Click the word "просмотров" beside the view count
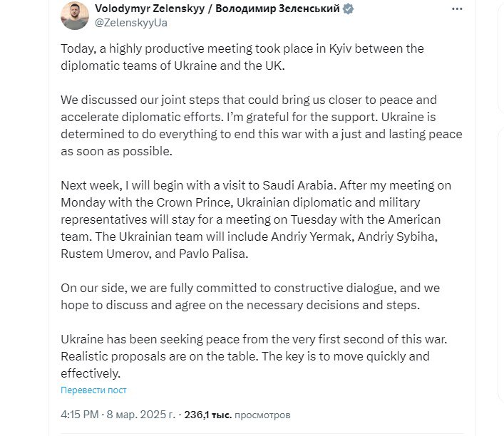 click(263, 414)
